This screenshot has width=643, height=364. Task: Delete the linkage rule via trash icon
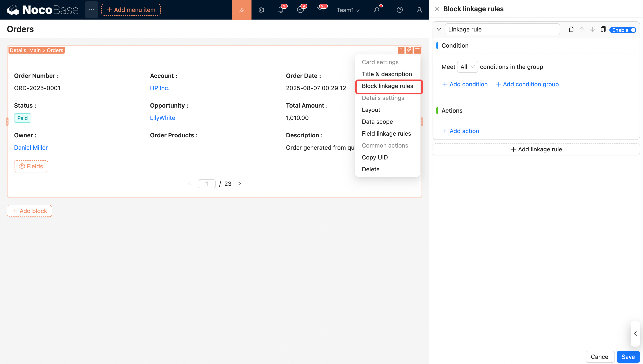click(x=571, y=30)
